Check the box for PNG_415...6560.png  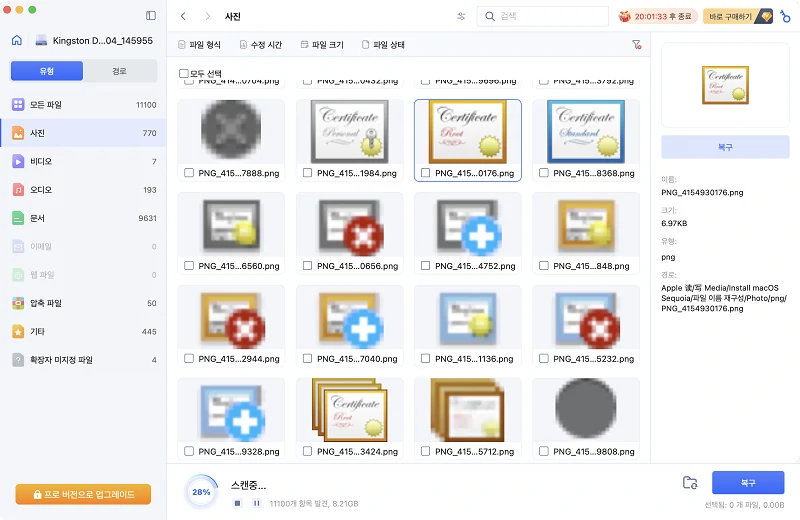tap(189, 266)
